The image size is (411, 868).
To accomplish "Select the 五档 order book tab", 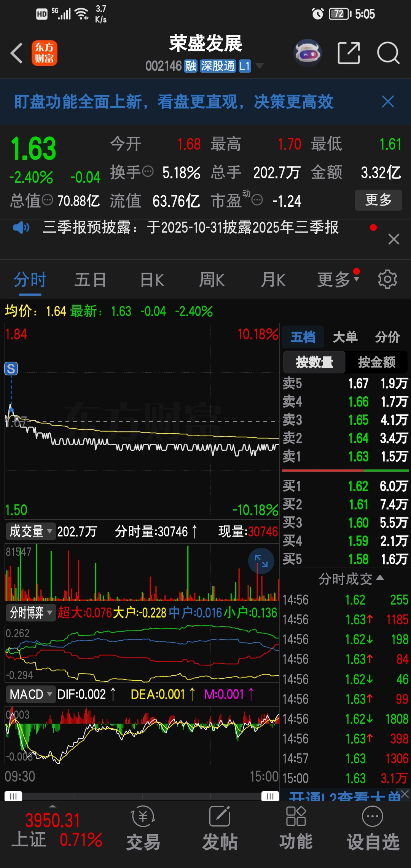I will (303, 337).
